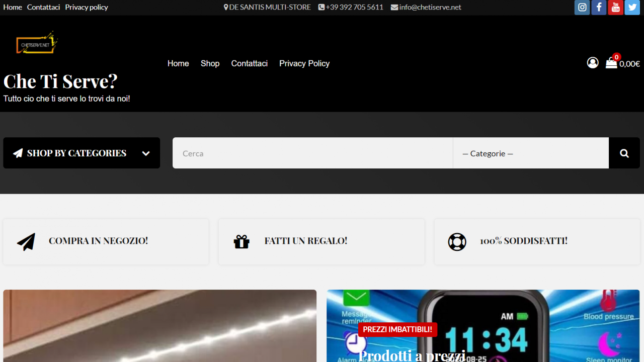Open the YouTube channel icon
This screenshot has width=644, height=362.
click(x=615, y=7)
